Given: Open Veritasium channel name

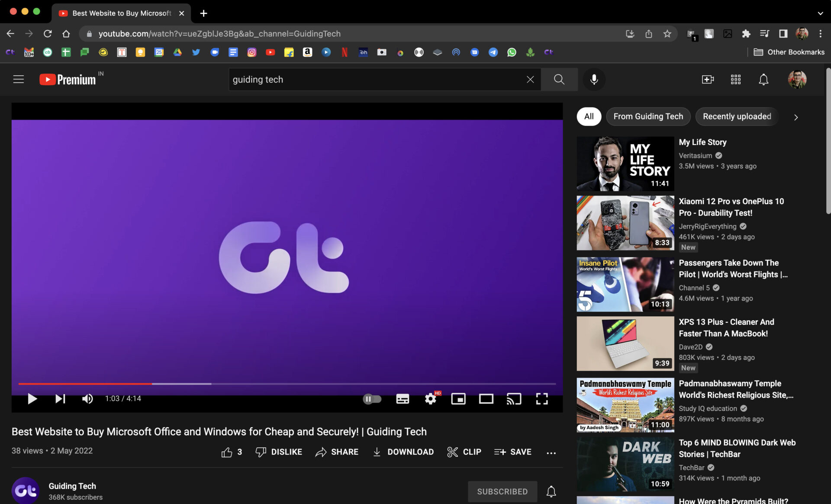Looking at the screenshot, I should coord(695,156).
